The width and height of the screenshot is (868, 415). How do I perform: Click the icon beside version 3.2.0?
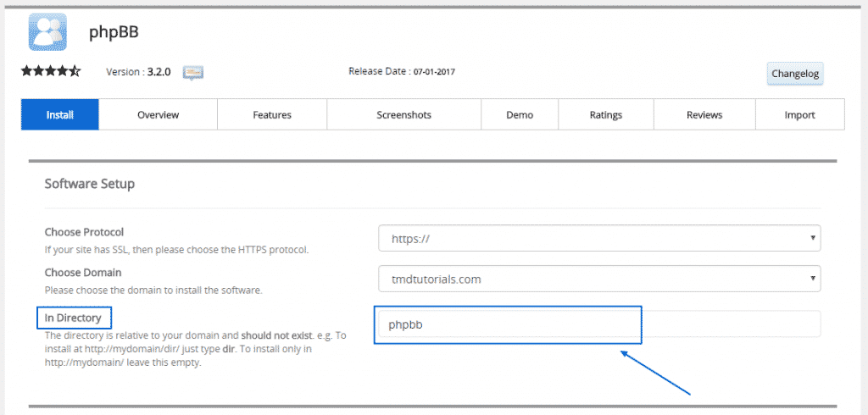coord(193,72)
